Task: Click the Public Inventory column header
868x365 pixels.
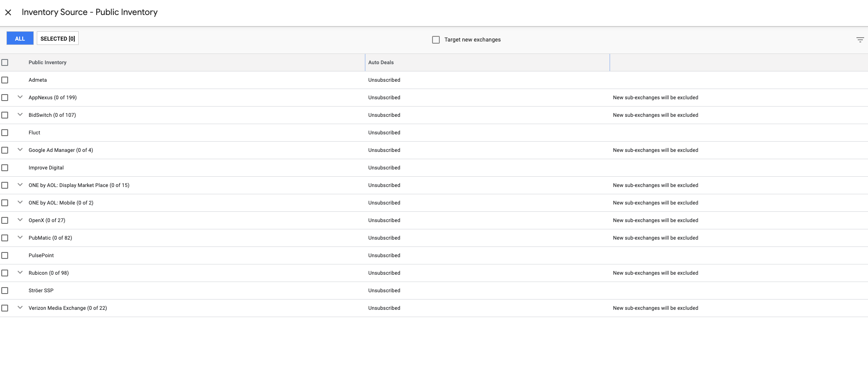Action: click(47, 62)
